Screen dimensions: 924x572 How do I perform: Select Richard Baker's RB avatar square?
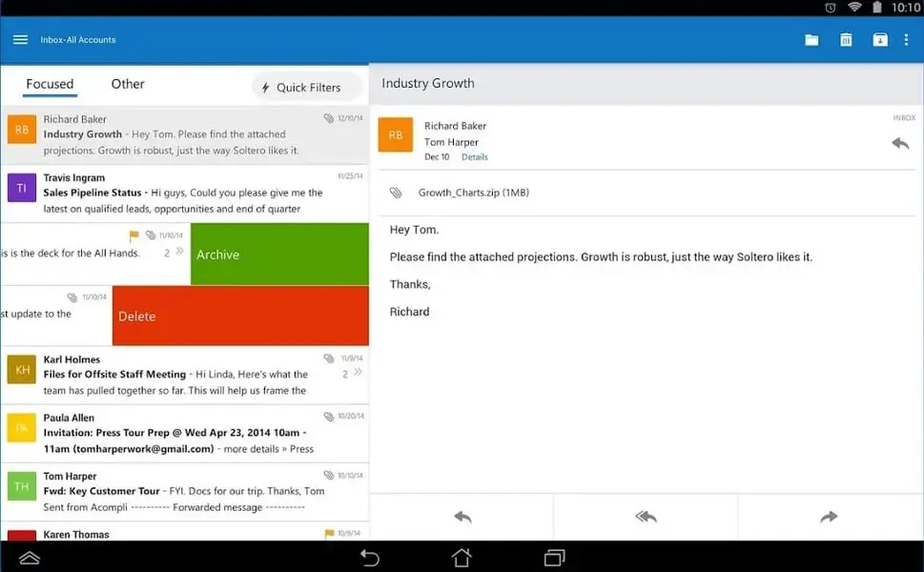pos(395,134)
